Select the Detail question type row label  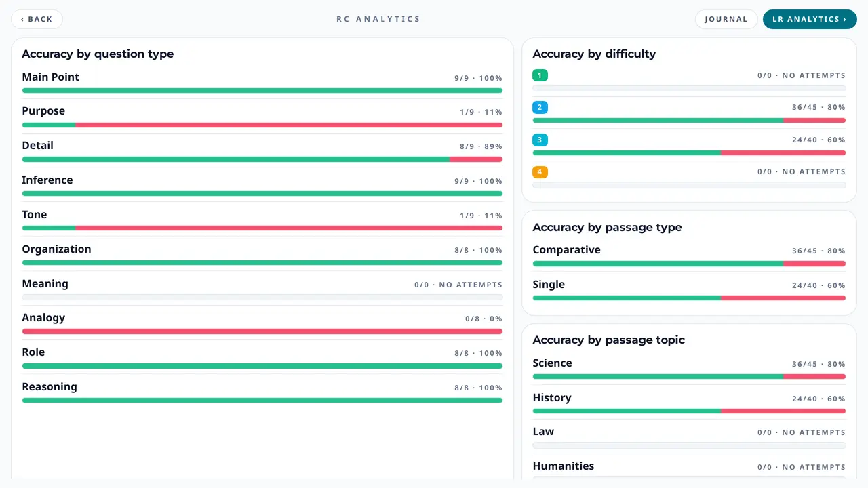click(x=37, y=146)
